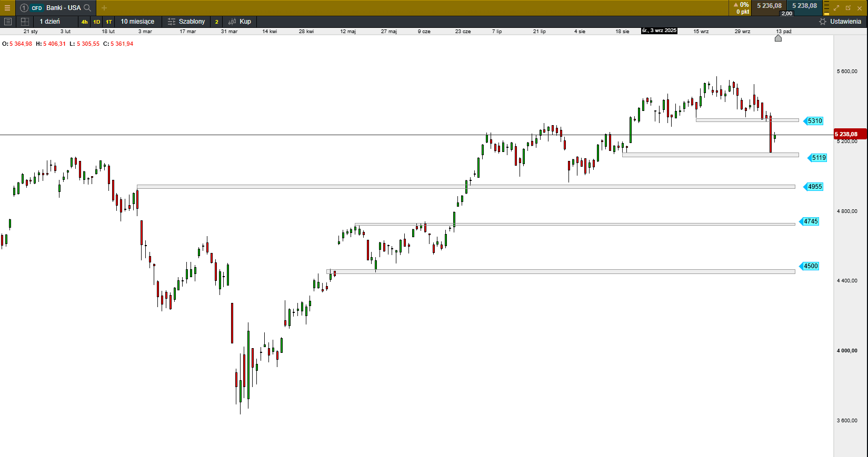
Task: Switch to the 1D timeframe
Action: [x=96, y=22]
